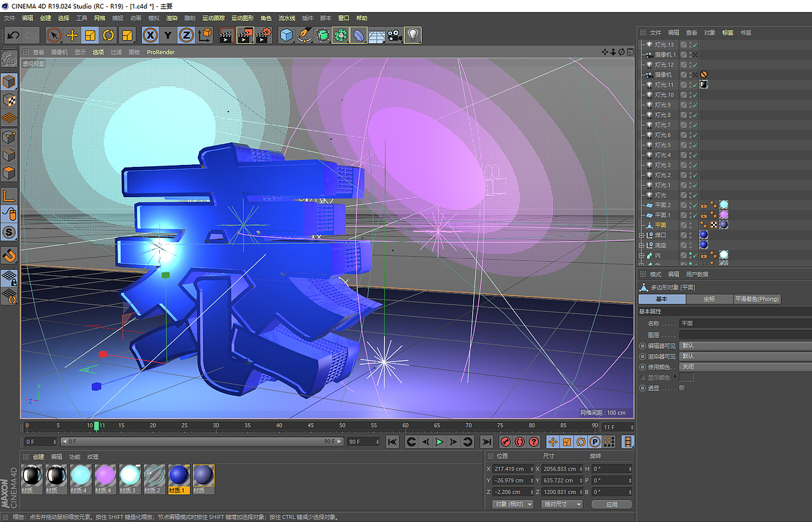Toggle 平面.1 enabled checkmark
This screenshot has width=812, height=522.
(x=695, y=215)
